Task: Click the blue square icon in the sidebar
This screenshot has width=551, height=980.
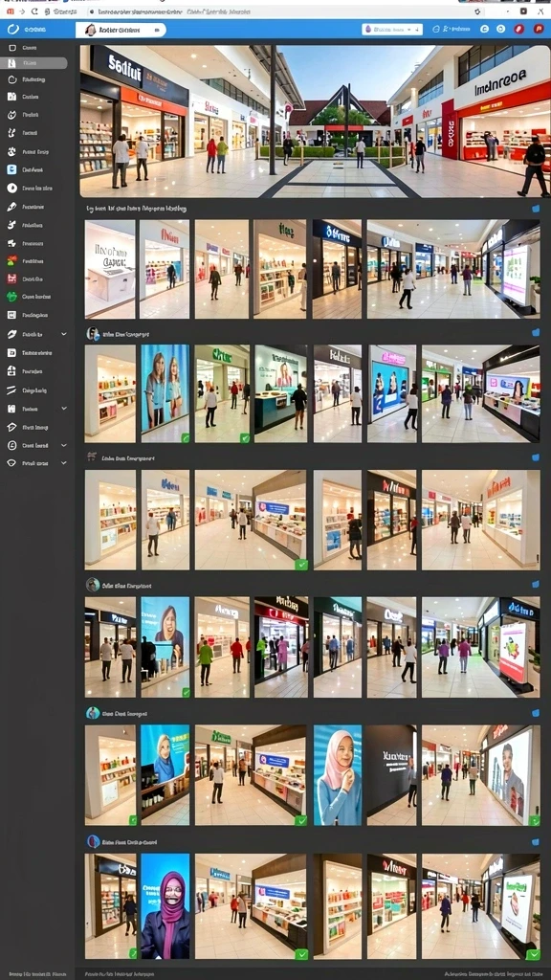Action: [x=11, y=169]
